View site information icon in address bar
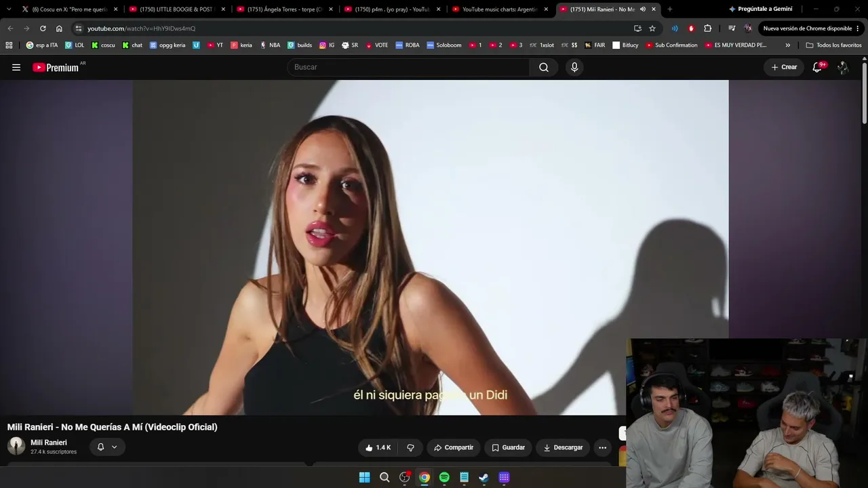 (x=79, y=28)
